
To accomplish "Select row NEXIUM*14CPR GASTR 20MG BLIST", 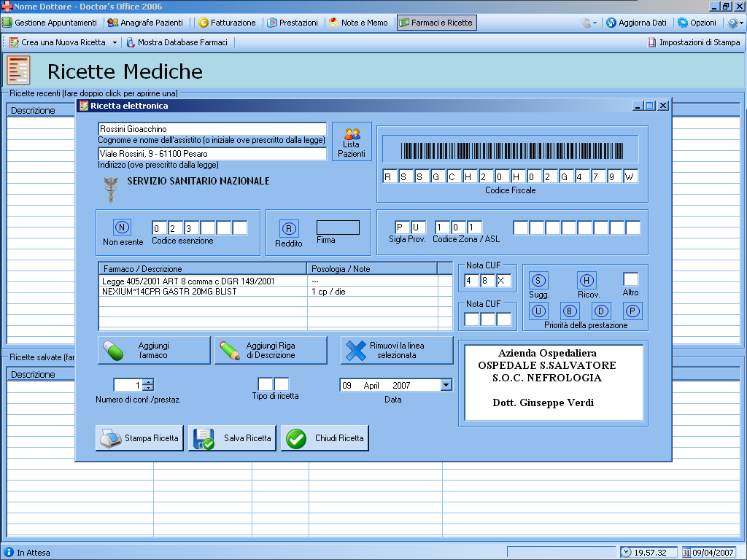I will tap(275, 292).
